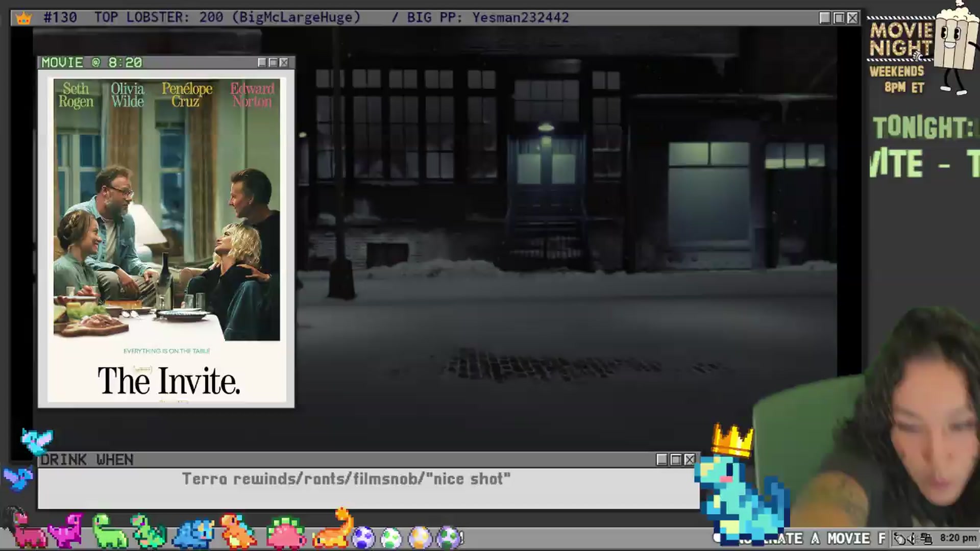
Task: Click the orange dinosaur with blue spikes
Action: [x=237, y=532]
